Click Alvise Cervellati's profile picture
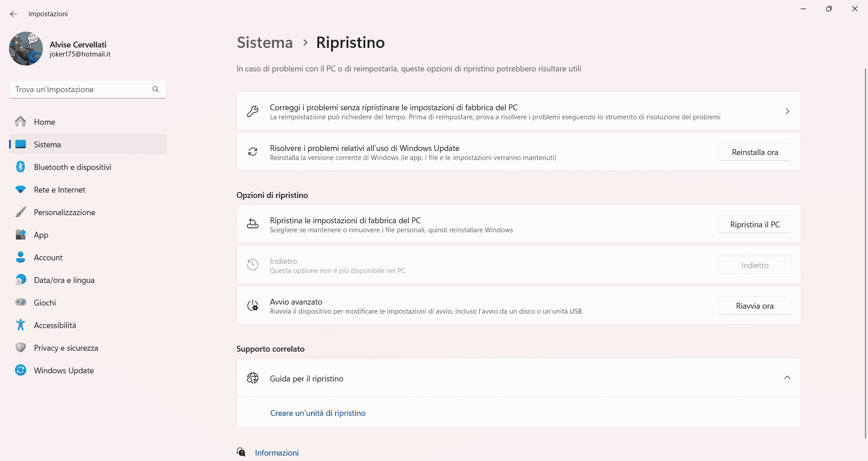 tap(26, 48)
